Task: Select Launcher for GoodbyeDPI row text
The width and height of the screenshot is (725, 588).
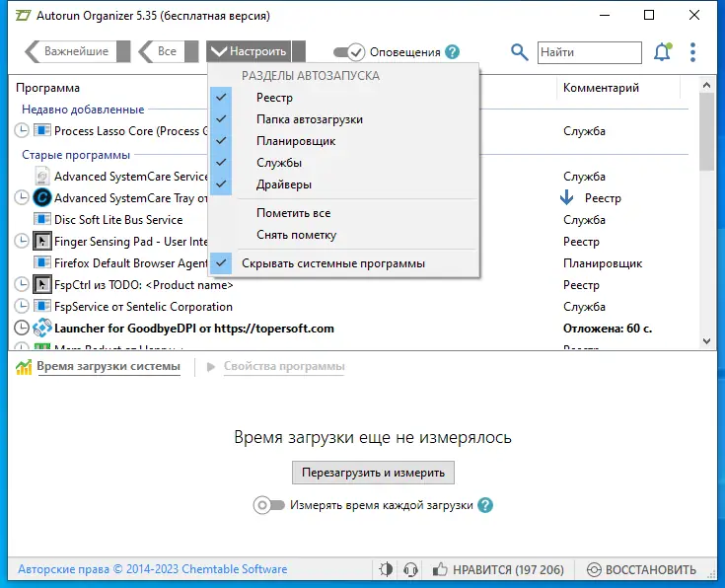Action: (x=194, y=329)
